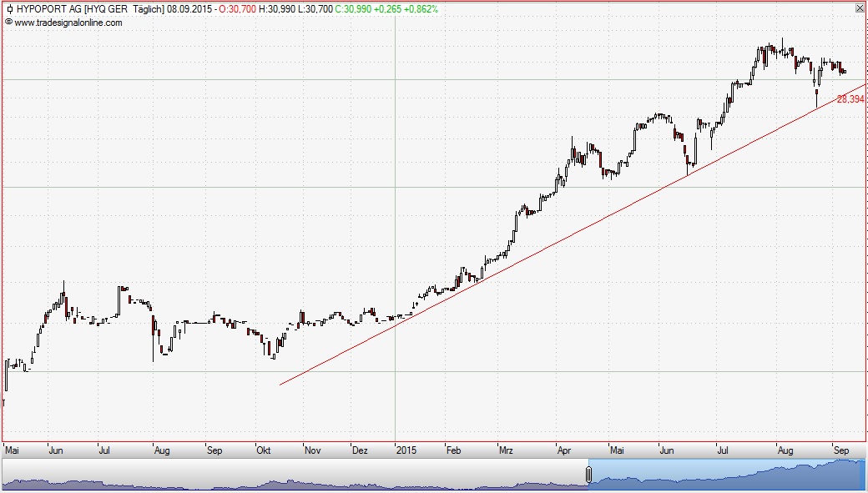This screenshot has width=868, height=493.
Task: Select the HYPOPORT AG [HYQ GER Täglich] title
Action: [90, 9]
